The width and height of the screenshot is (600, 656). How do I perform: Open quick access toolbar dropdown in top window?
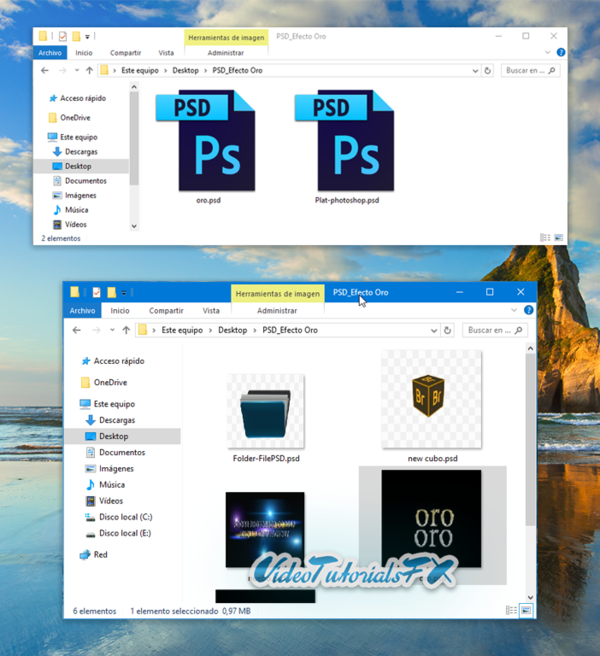point(87,37)
